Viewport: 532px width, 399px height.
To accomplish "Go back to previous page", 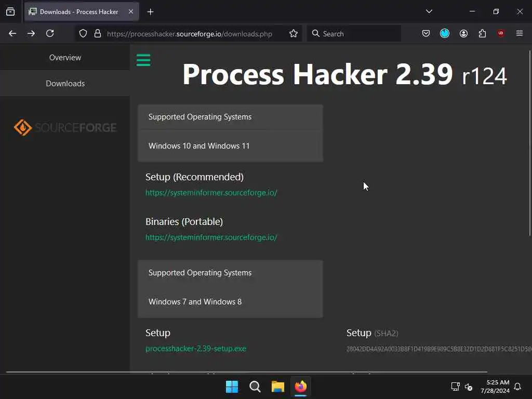I will pos(12,33).
